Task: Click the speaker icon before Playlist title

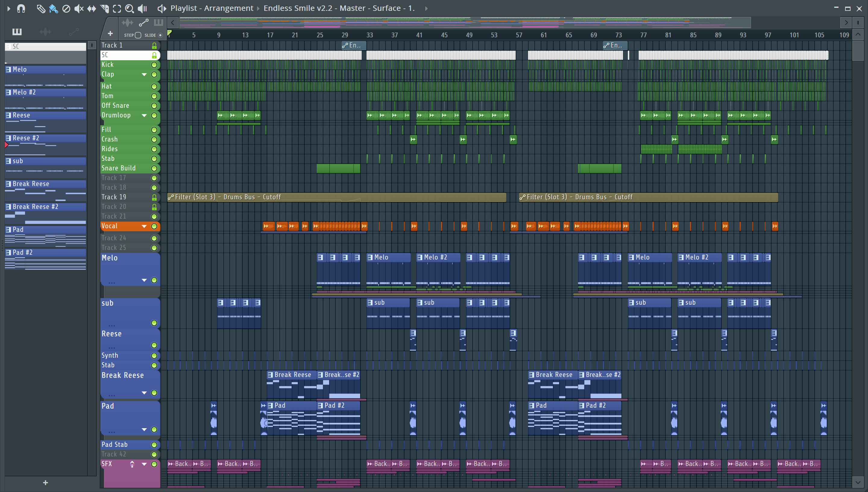Action: pyautogui.click(x=162, y=8)
